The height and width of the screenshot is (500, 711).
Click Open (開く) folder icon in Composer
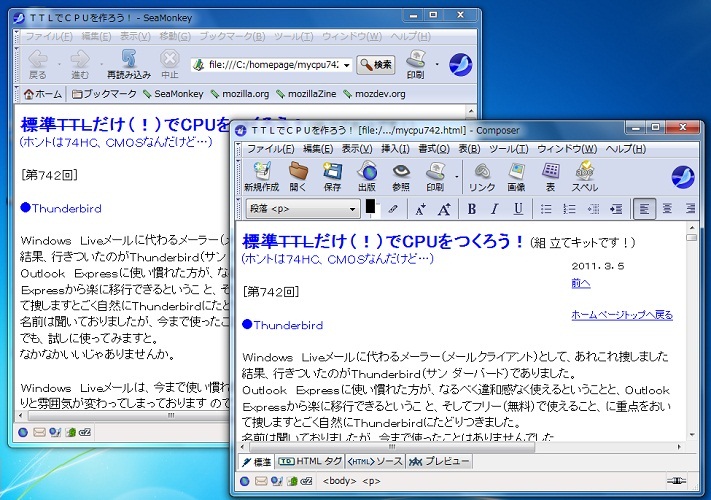[298, 176]
